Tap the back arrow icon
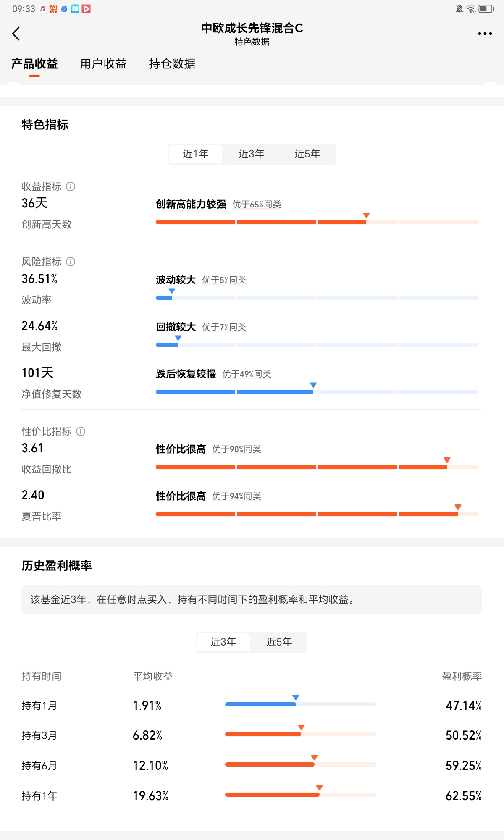Viewport: 504px width, 840px height. (x=16, y=34)
